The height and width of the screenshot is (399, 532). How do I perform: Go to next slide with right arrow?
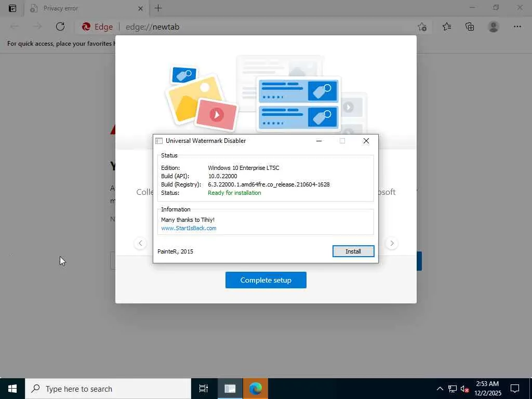tap(392, 243)
